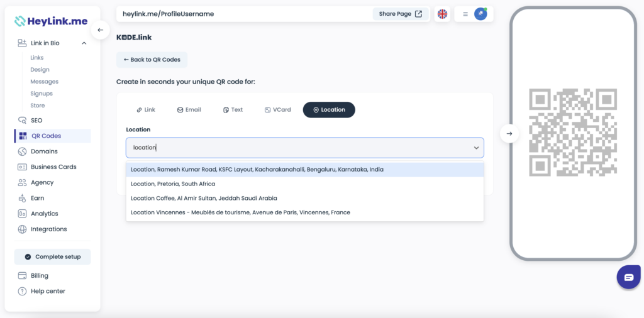This screenshot has width=644, height=318.
Task: Select the Location tab
Action: coord(329,110)
